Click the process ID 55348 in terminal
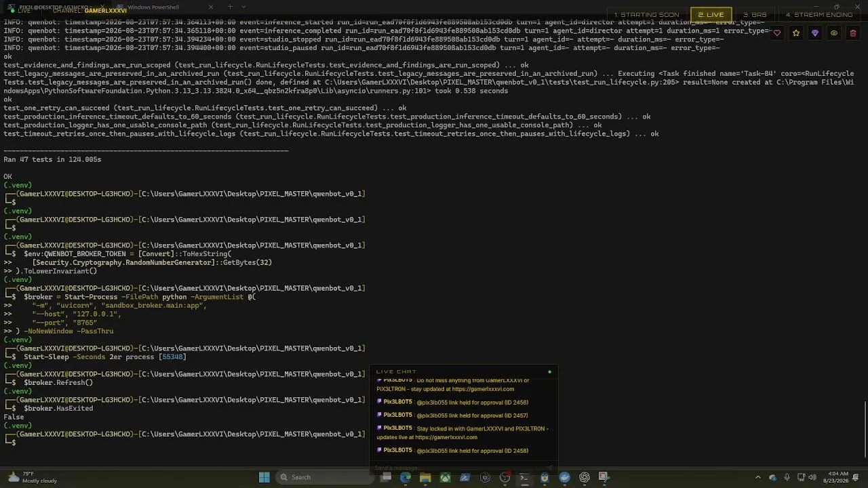 point(173,357)
